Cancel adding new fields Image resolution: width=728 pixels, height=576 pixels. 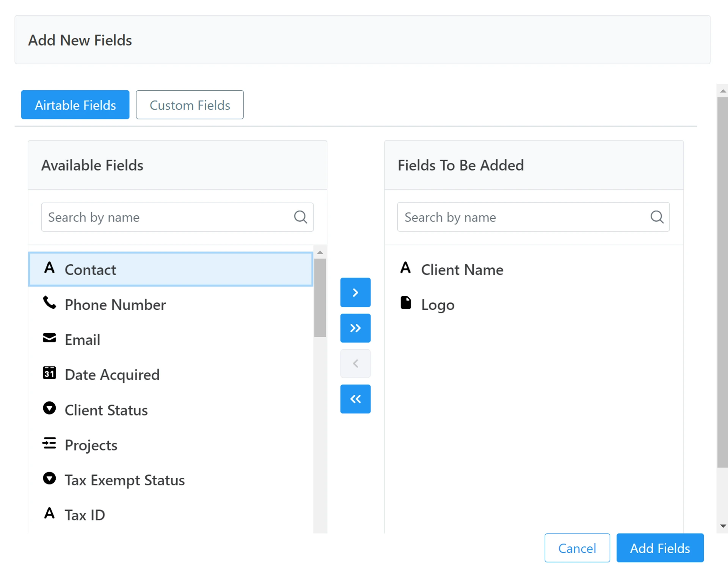(577, 548)
